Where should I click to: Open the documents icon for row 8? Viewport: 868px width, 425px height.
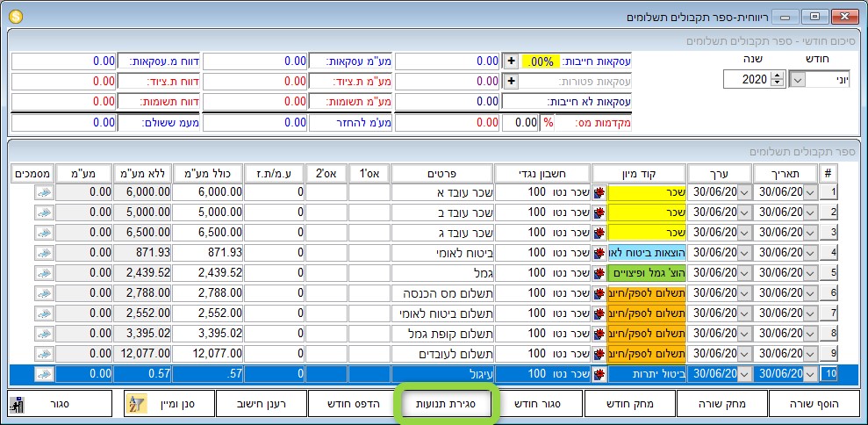[44, 334]
